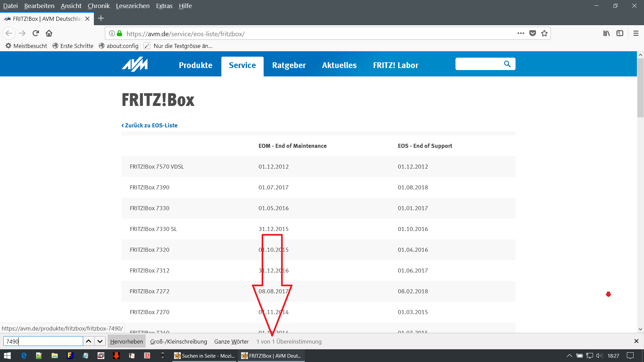Image resolution: width=644 pixels, height=362 pixels.
Task: Open the Library bookshelf icon
Action: click(606, 33)
